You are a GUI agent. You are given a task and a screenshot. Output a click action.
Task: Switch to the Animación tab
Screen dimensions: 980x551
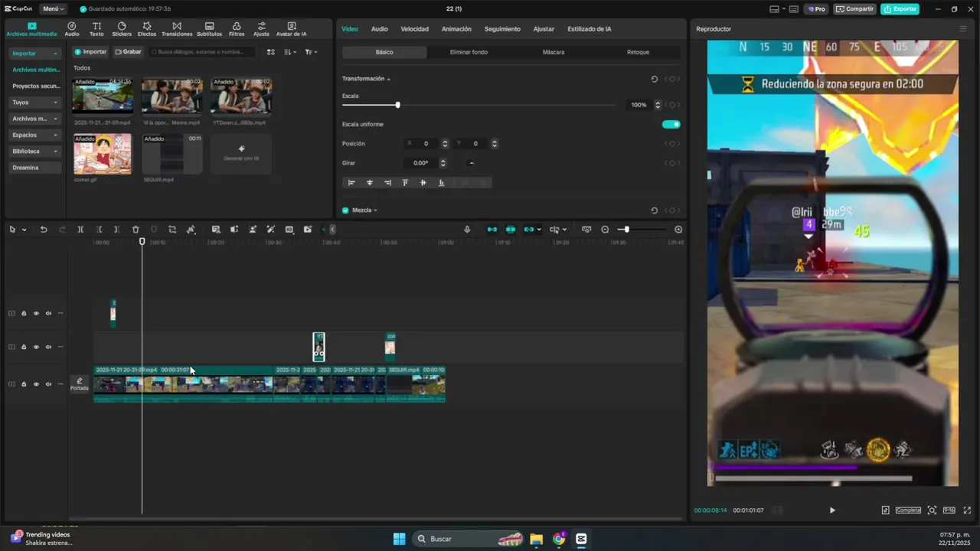click(x=456, y=29)
